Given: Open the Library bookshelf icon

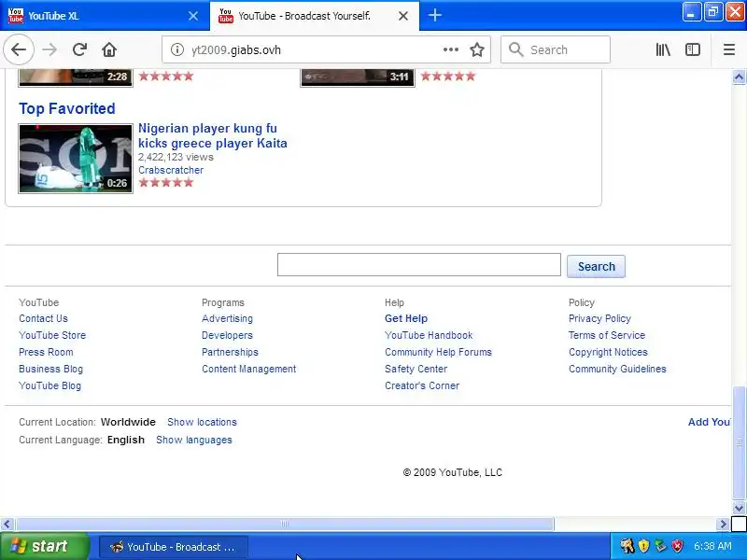Looking at the screenshot, I should click(663, 49).
